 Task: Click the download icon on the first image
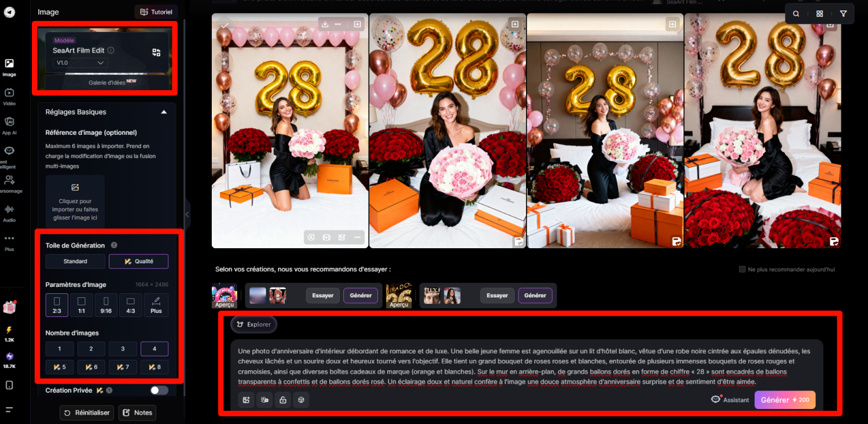[325, 24]
